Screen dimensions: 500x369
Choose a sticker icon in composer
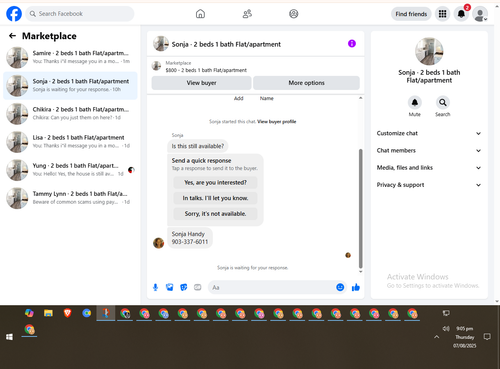pos(184,287)
